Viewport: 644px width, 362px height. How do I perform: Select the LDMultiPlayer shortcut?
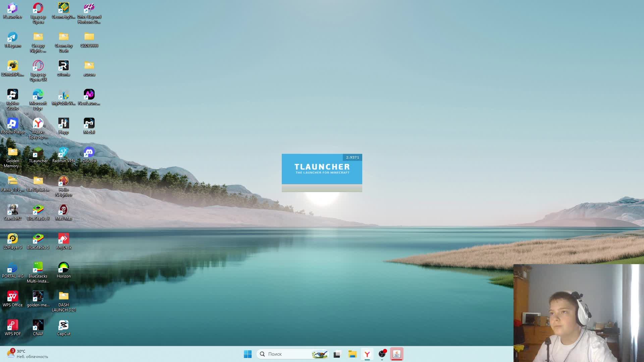[12, 69]
